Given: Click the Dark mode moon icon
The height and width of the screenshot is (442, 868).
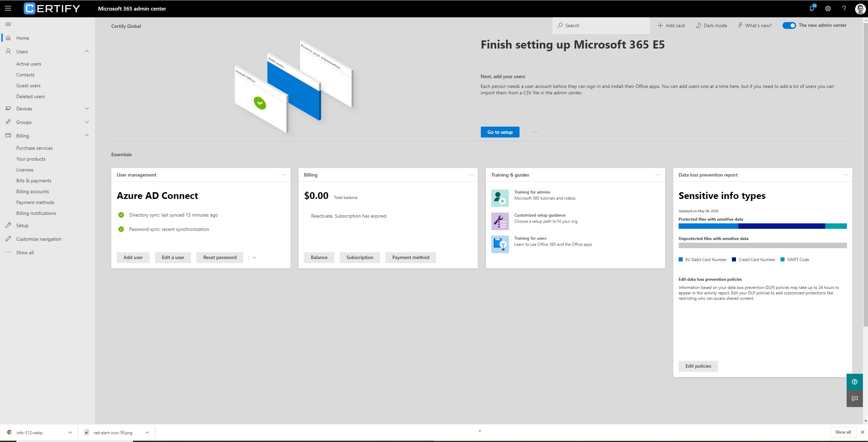Looking at the screenshot, I should pos(698,25).
